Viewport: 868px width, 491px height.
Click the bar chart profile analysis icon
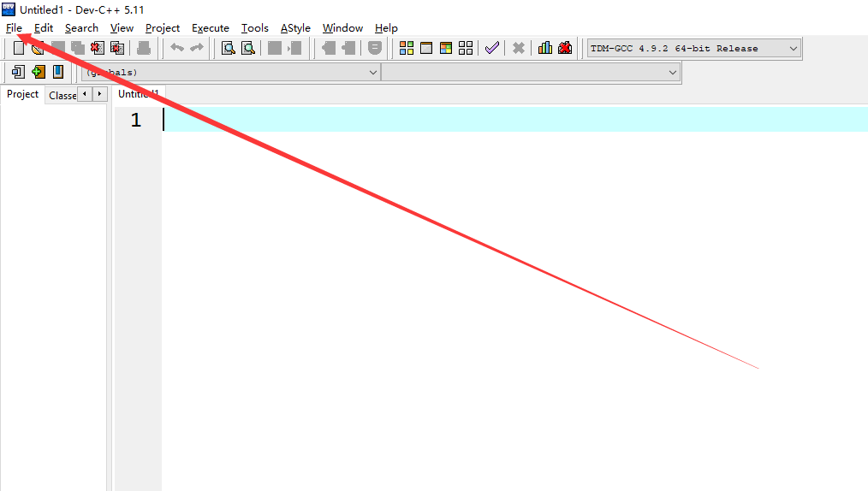click(x=545, y=48)
